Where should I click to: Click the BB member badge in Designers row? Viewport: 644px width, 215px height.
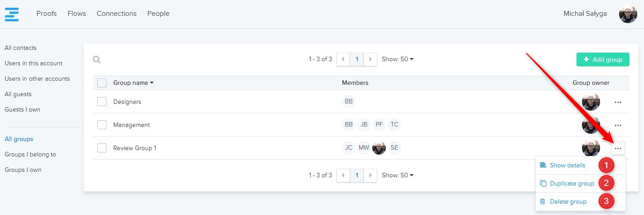pos(349,102)
